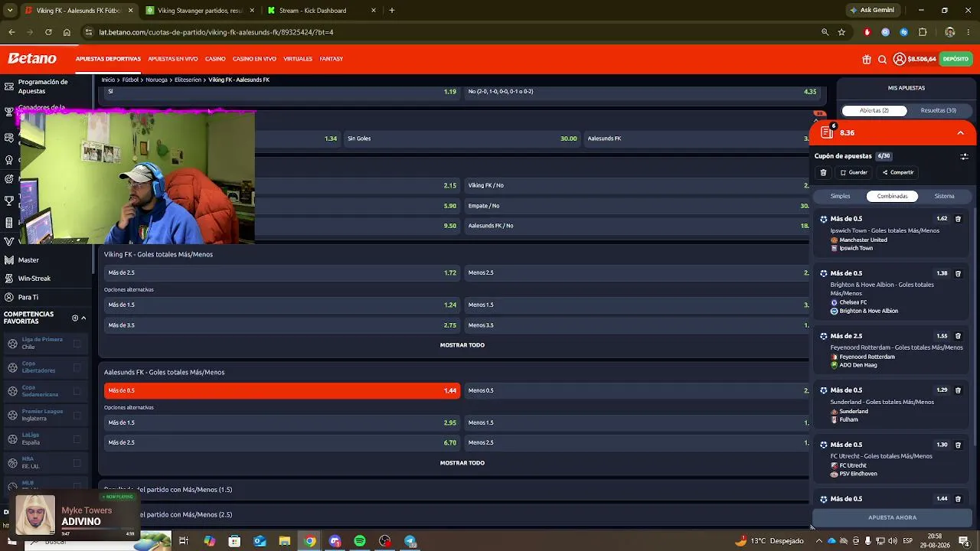Select Viking FK Más de 2.5 odds 1.72
Image resolution: width=980 pixels, height=551 pixels.
click(282, 272)
